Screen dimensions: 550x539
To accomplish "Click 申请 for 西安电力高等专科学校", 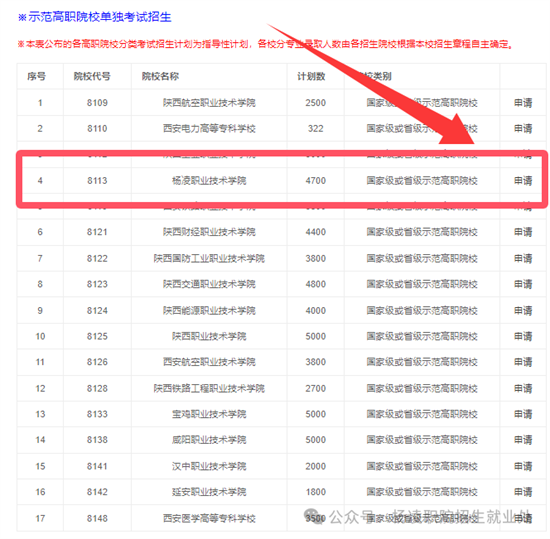I will (x=523, y=129).
